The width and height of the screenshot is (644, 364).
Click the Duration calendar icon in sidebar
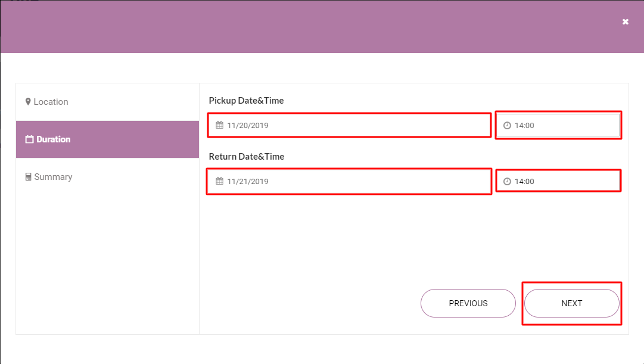29,139
